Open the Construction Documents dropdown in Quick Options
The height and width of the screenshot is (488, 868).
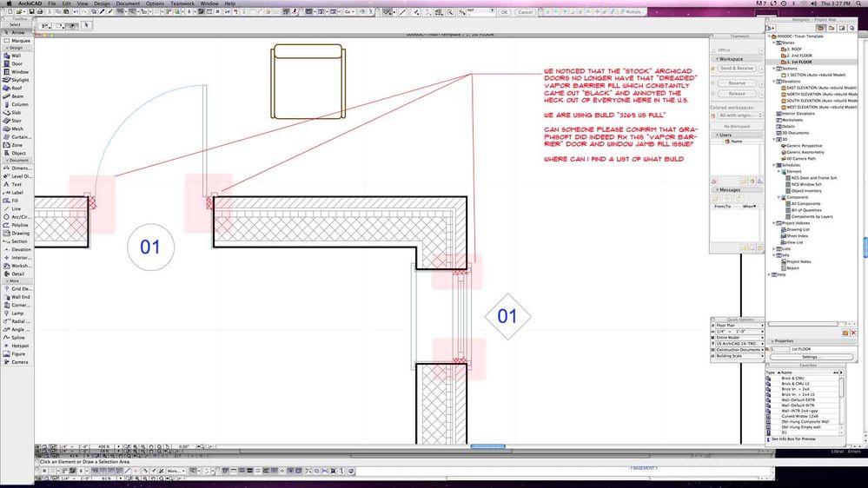tap(739, 350)
